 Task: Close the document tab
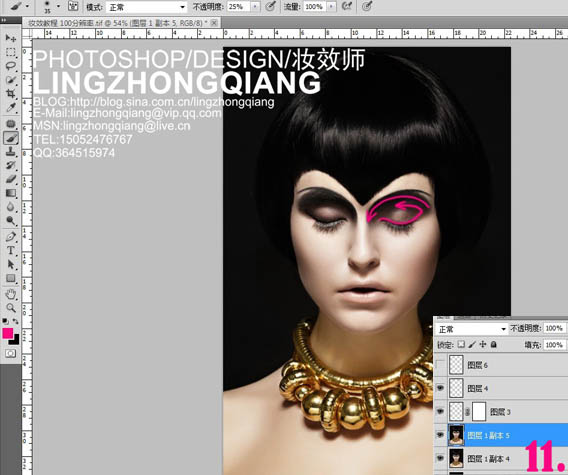click(x=214, y=23)
